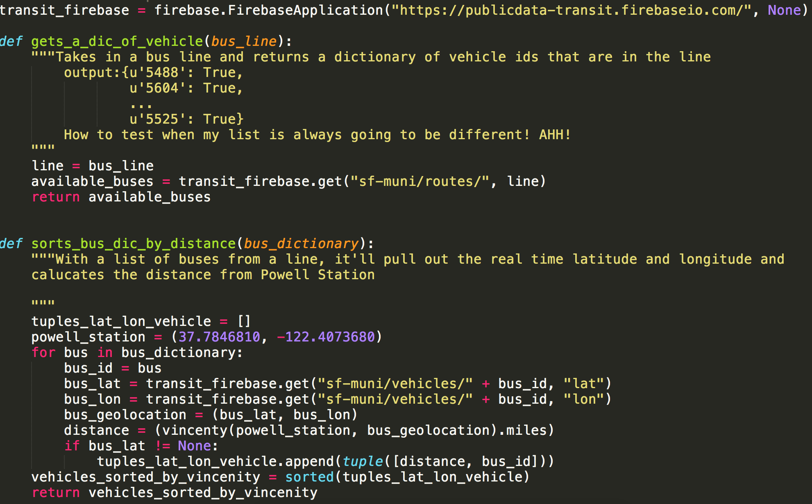Click the latitude number 37.7846810
This screenshot has width=812, height=504.
pyautogui.click(x=219, y=337)
